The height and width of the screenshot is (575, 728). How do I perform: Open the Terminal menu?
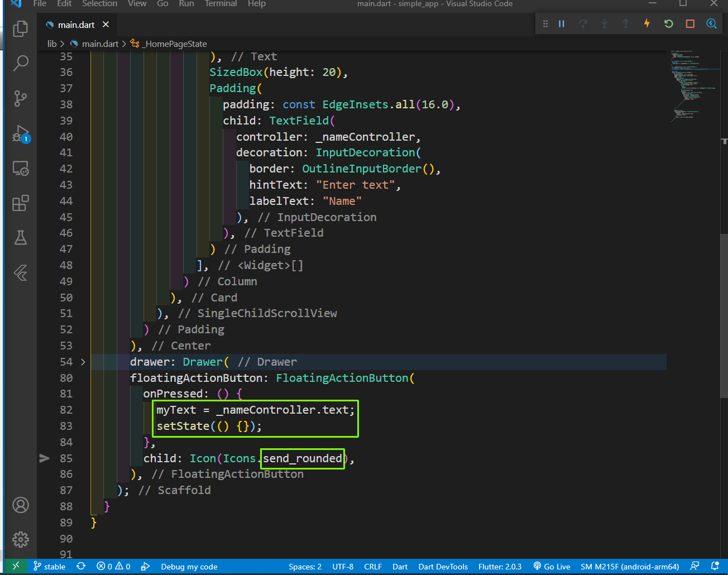(221, 3)
